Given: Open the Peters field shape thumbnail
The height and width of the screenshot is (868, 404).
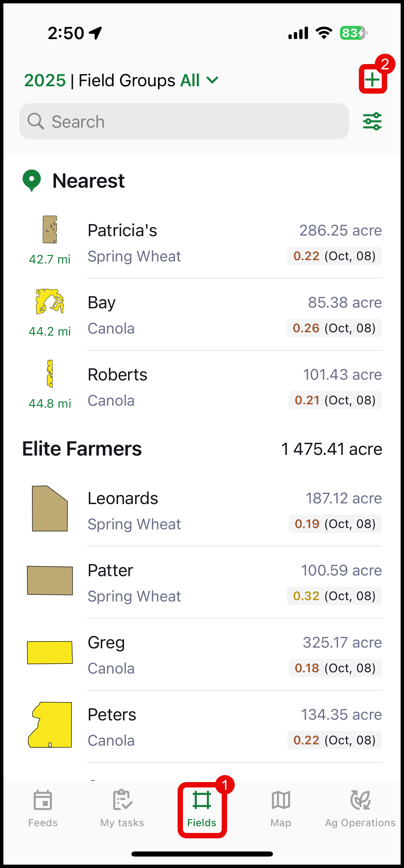Looking at the screenshot, I should (x=50, y=724).
